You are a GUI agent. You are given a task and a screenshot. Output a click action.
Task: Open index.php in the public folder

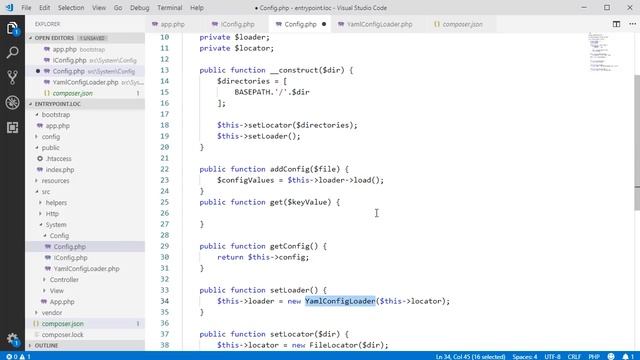60,170
